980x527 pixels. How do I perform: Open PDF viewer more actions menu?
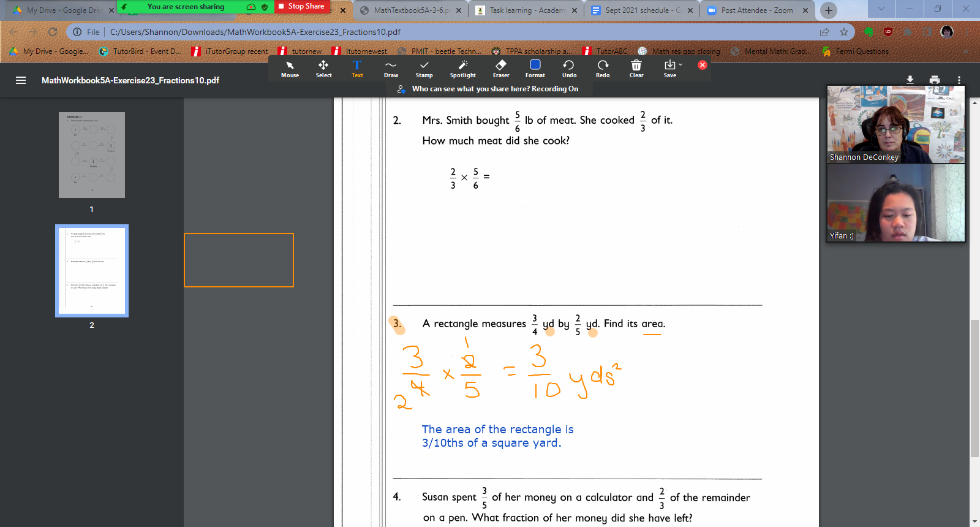(959, 80)
